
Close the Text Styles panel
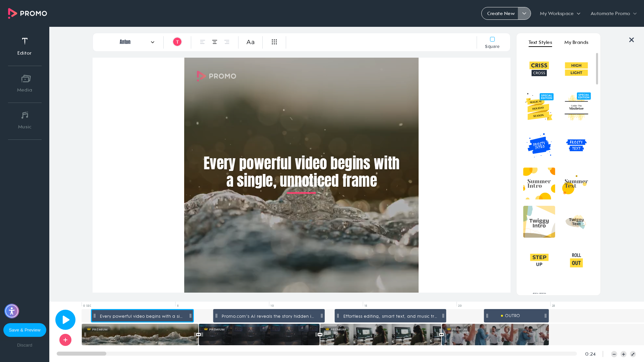[x=632, y=40]
